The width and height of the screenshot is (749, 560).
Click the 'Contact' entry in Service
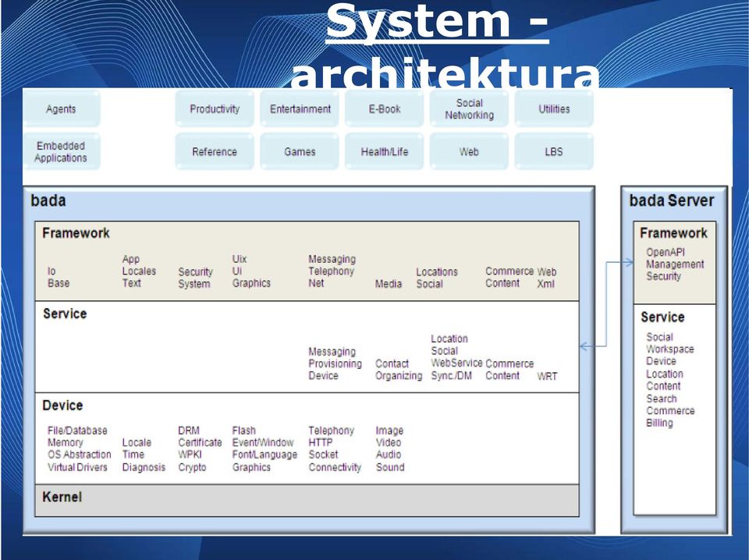[392, 363]
